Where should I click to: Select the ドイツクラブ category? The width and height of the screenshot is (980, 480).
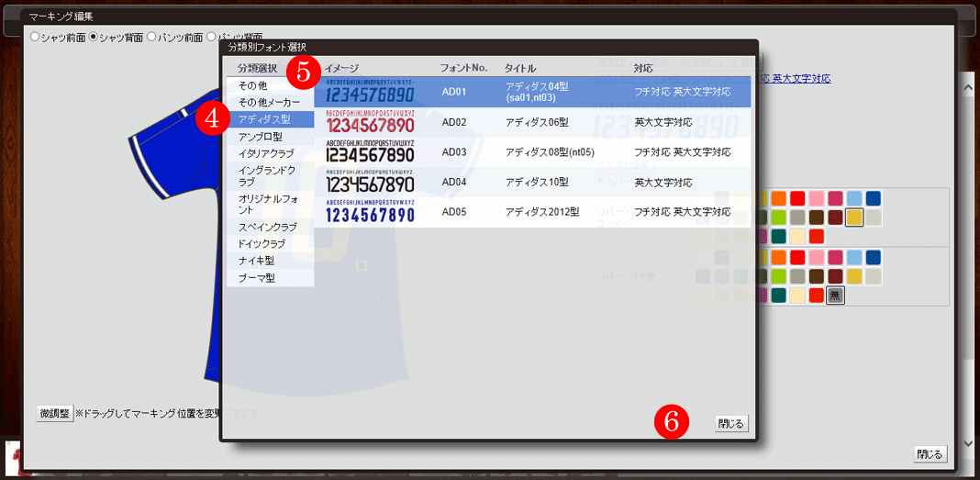pos(270,243)
